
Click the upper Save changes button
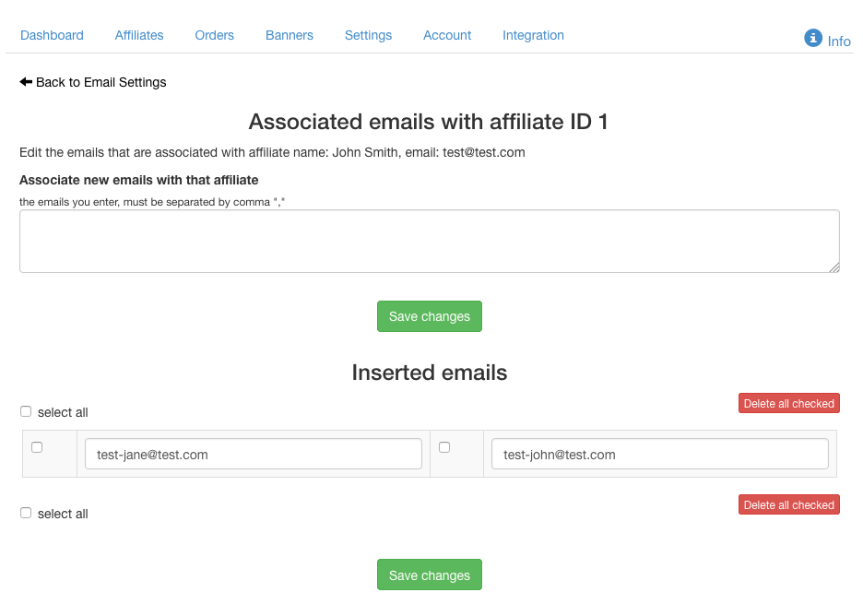(430, 316)
